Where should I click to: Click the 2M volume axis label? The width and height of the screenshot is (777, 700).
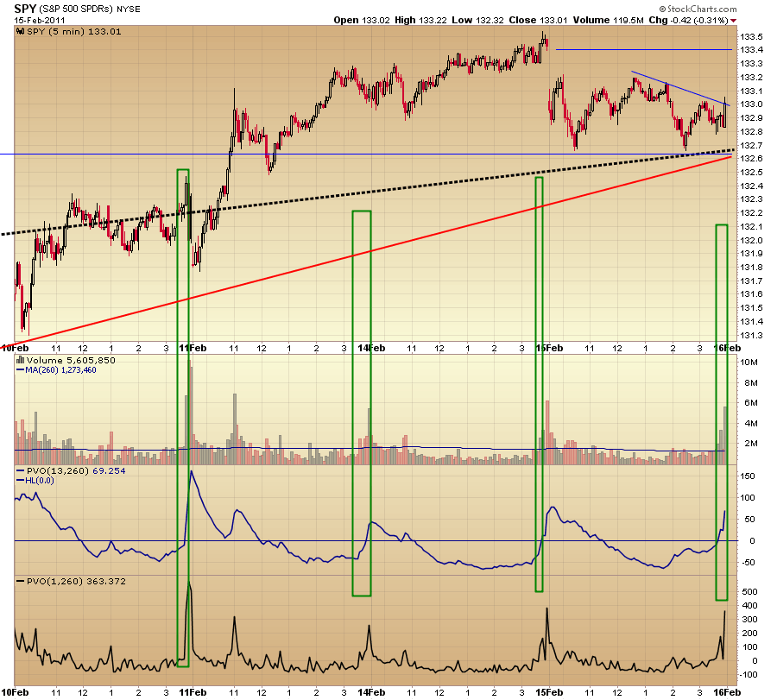[x=751, y=444]
